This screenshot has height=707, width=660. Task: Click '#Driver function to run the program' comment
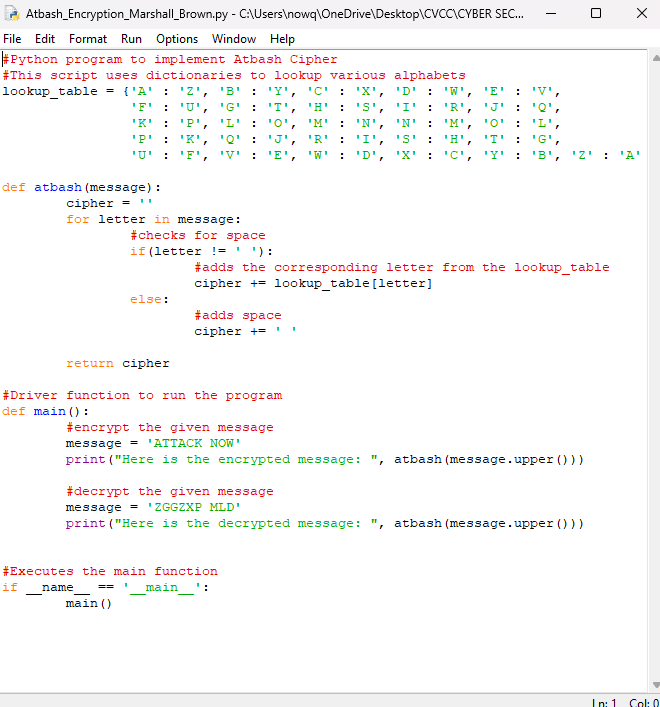tap(142, 395)
